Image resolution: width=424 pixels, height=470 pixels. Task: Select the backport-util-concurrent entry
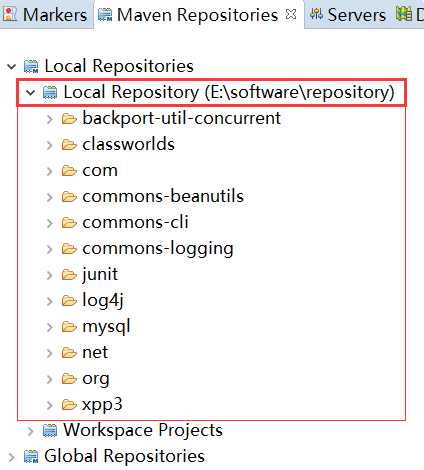(182, 118)
